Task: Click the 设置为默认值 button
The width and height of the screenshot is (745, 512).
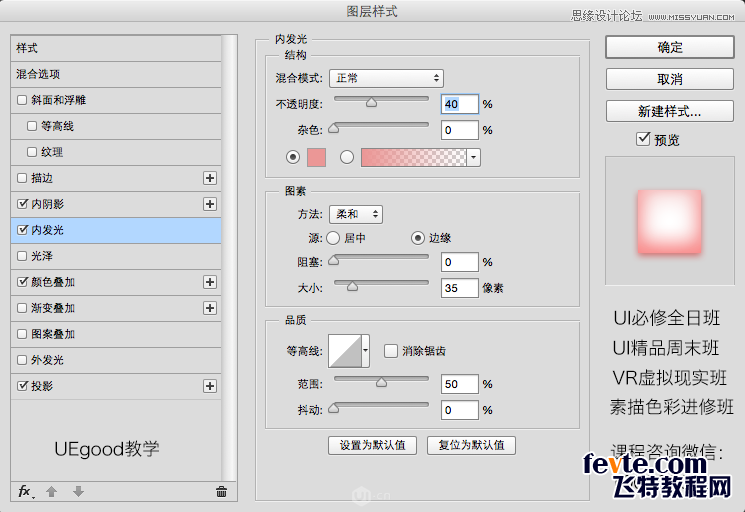Action: point(372,445)
